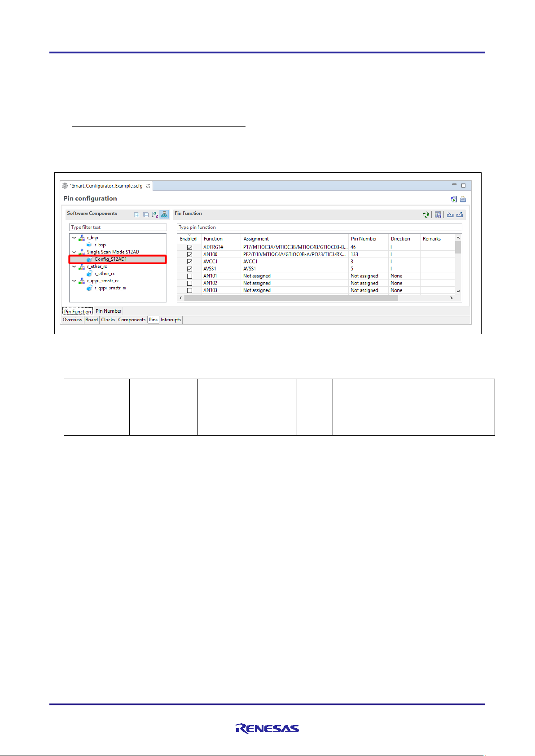The height and width of the screenshot is (756, 535).
Task: Open the Overview tab
Action: click(x=72, y=320)
